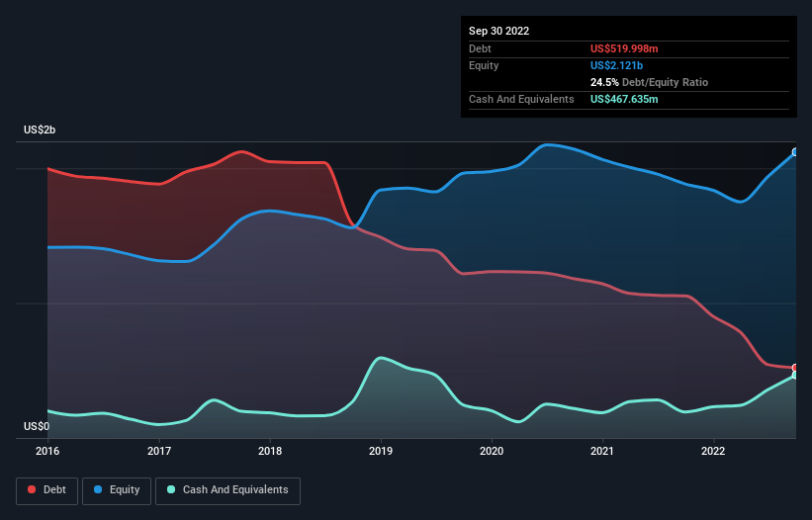Image resolution: width=812 pixels, height=520 pixels.
Task: Click the US$519.998m debt value
Action: pos(624,48)
